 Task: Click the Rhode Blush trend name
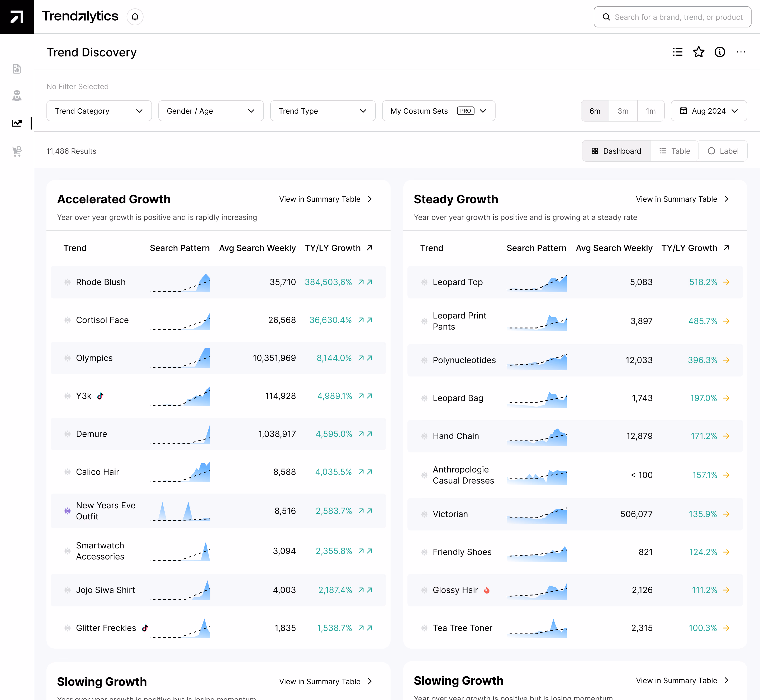pyautogui.click(x=101, y=282)
